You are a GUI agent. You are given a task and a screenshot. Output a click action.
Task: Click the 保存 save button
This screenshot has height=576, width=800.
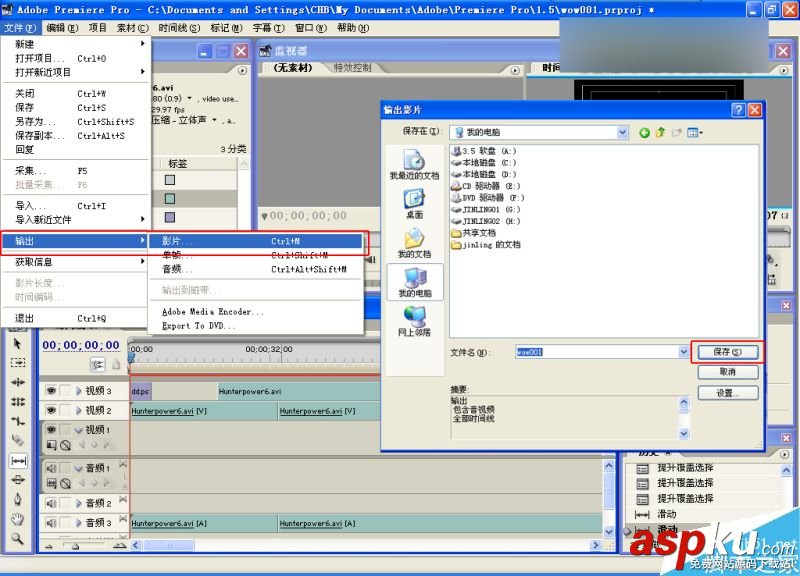(x=727, y=352)
